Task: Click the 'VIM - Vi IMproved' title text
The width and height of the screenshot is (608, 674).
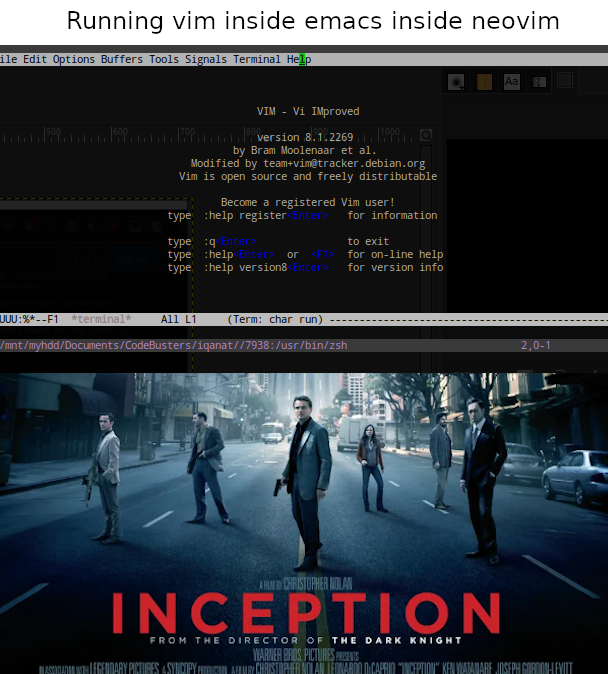Action: pos(308,111)
